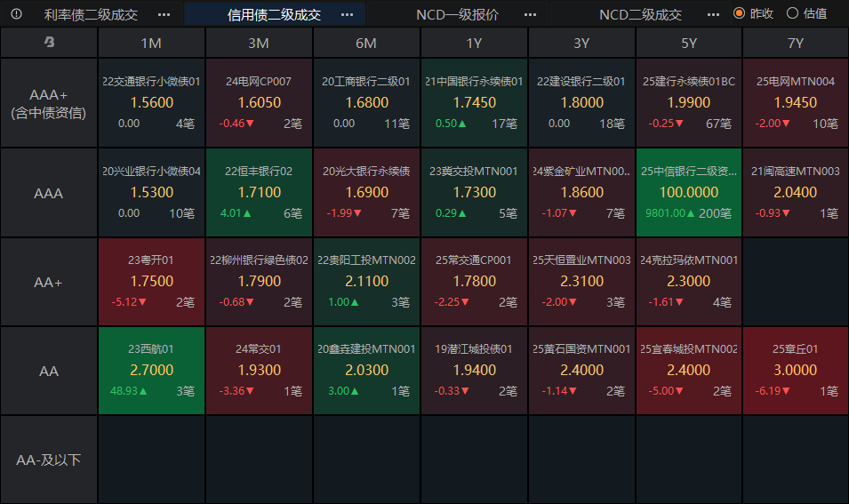Open 25常交通CP001 cell
Screen dimensions: 849x504
pos(475,282)
